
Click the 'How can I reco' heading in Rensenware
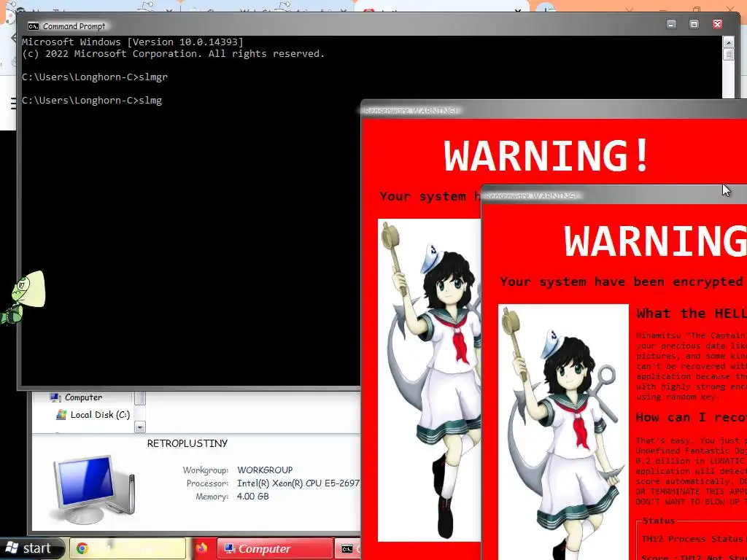[691, 417]
